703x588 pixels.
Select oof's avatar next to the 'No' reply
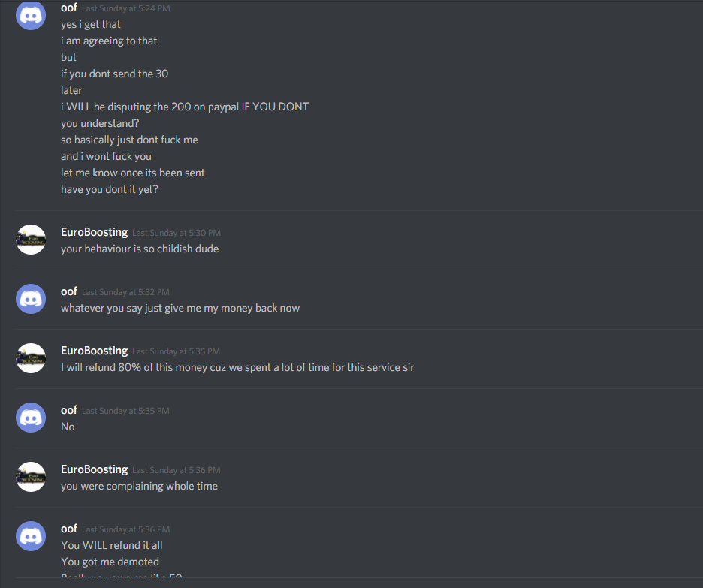click(31, 418)
